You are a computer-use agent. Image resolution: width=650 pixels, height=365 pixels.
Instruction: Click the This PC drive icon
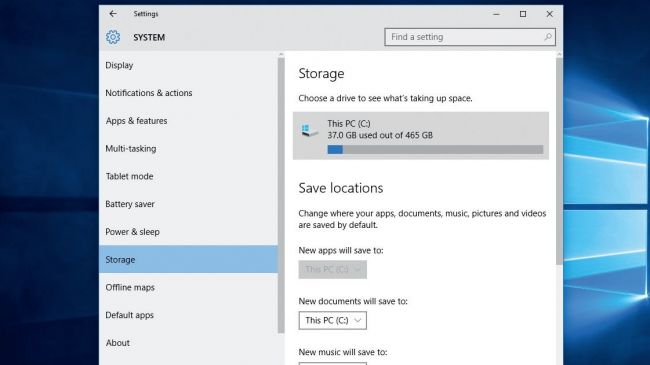(310, 131)
